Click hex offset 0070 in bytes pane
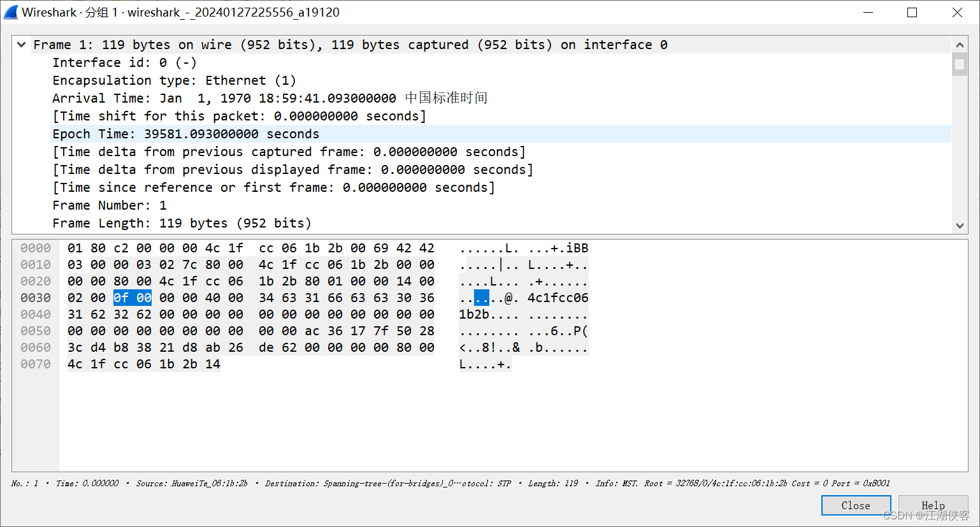This screenshot has height=527, width=980. (x=36, y=364)
